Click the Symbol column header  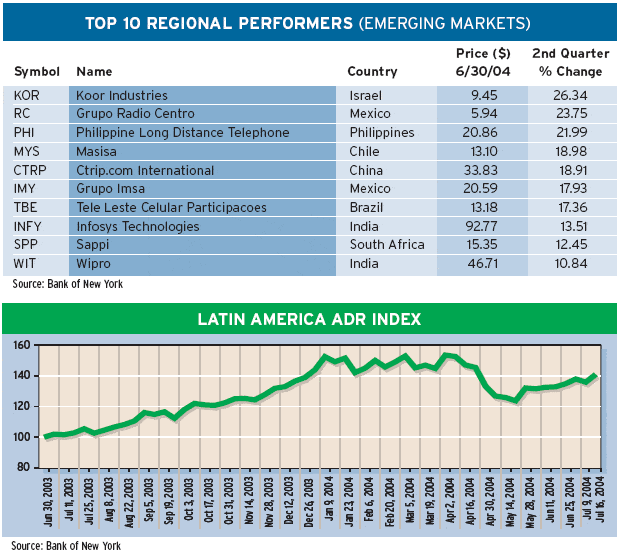37,71
